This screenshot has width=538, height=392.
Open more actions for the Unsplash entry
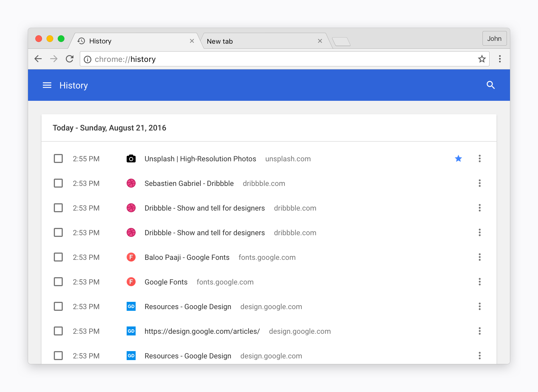point(480,158)
